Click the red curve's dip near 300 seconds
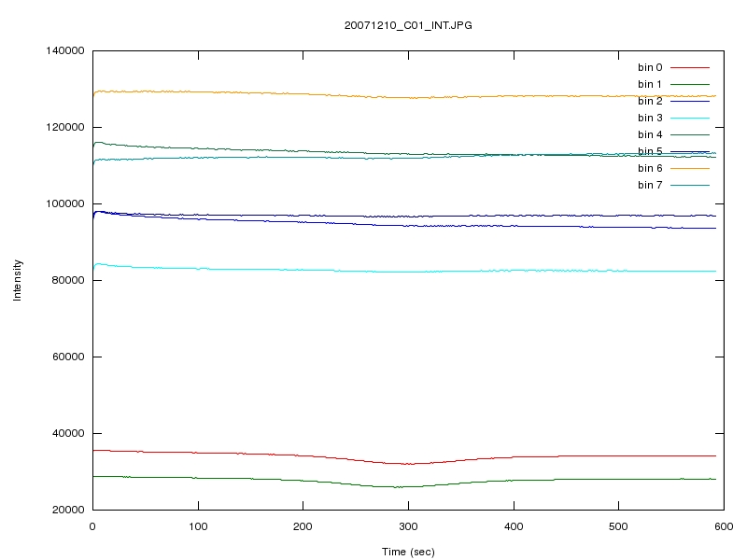This screenshot has height=560, width=747. pos(408,463)
